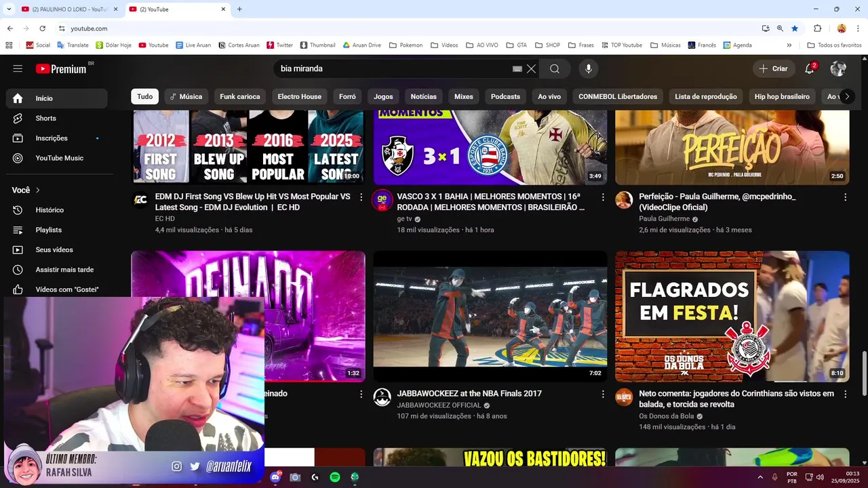Screen dimensions: 868x488
Task: Open ge tv channel avatar
Action: [382, 199]
